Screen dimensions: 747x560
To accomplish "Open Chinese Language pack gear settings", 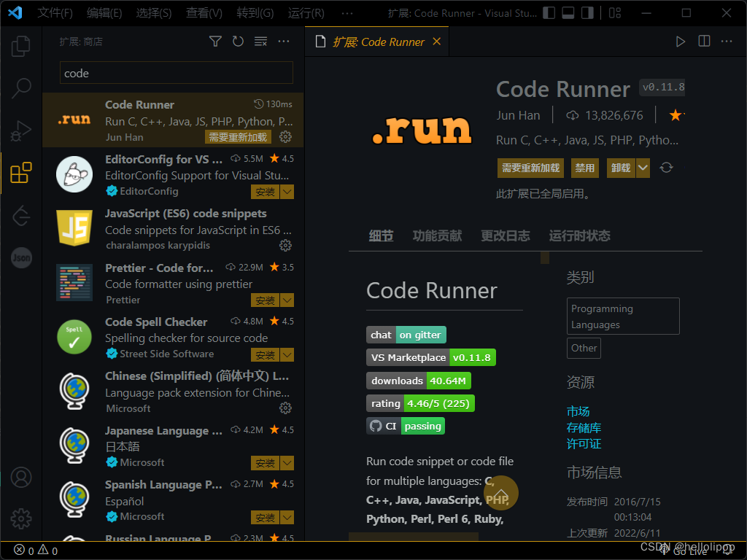I will click(x=285, y=408).
